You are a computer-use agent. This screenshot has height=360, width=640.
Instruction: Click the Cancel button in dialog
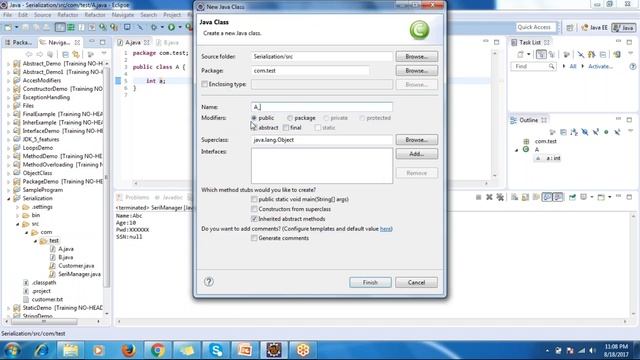click(x=416, y=282)
